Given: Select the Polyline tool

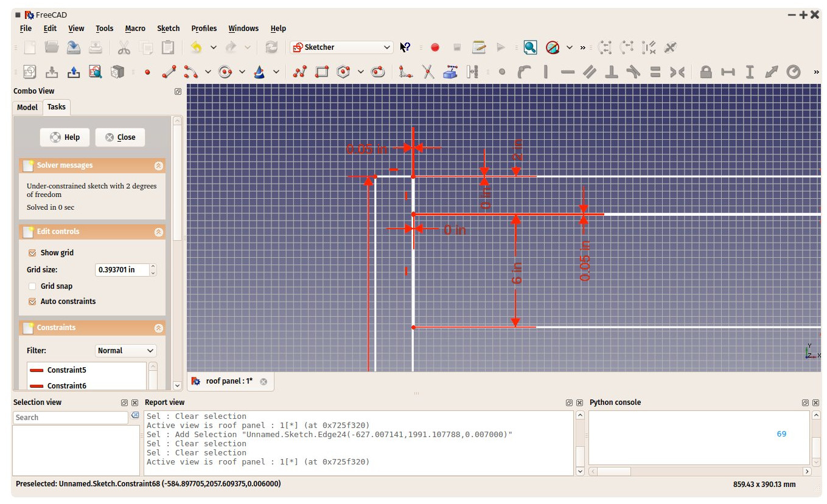Looking at the screenshot, I should pyautogui.click(x=300, y=72).
